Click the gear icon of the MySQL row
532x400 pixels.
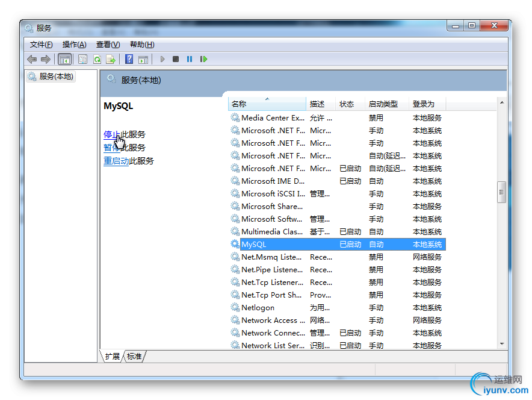[235, 244]
